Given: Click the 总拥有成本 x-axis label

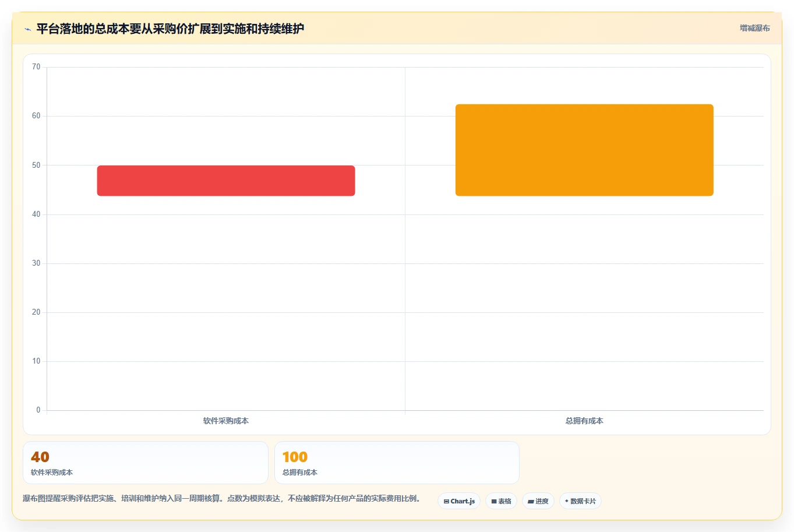Looking at the screenshot, I should (x=584, y=421).
